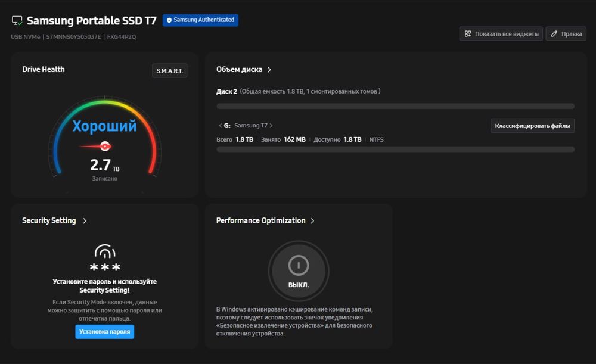
Task: Click the G: volume usage bar
Action: [395, 150]
